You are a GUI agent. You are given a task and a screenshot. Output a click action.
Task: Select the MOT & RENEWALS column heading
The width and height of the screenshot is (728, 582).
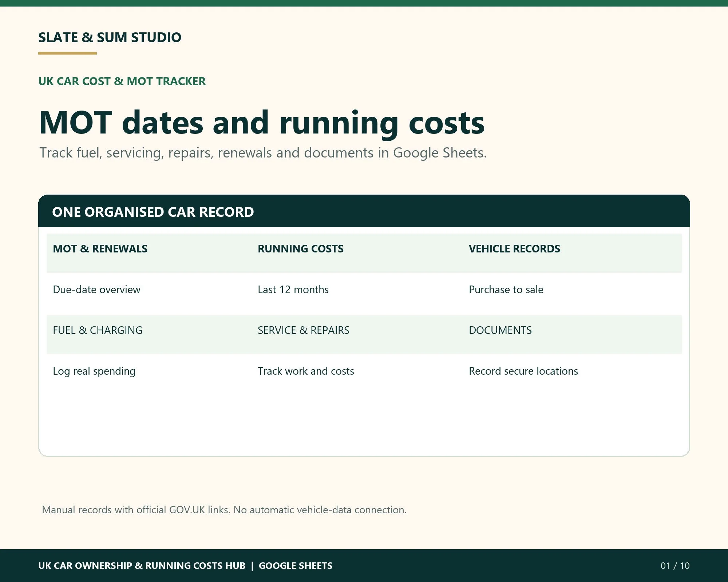pos(100,249)
